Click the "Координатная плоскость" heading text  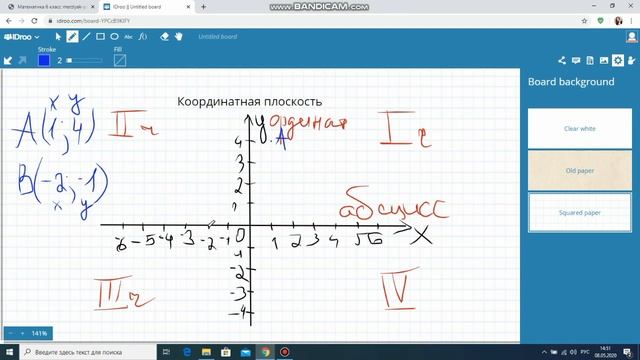click(x=249, y=102)
